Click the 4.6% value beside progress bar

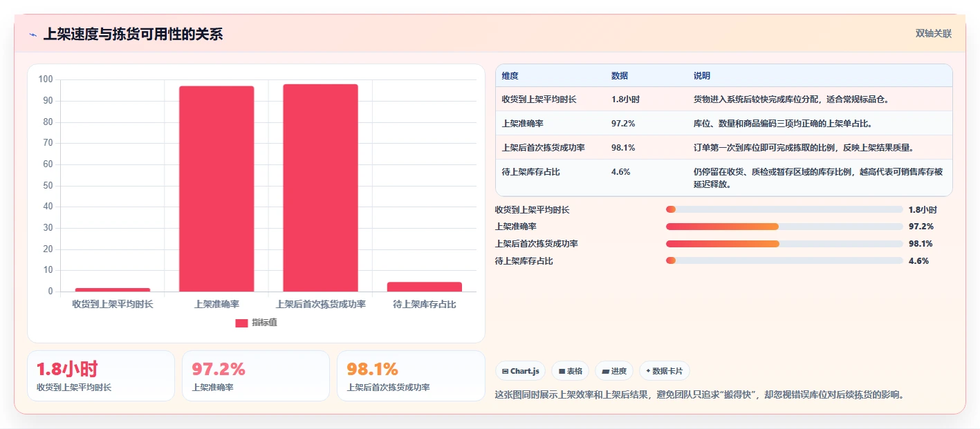[x=918, y=261]
